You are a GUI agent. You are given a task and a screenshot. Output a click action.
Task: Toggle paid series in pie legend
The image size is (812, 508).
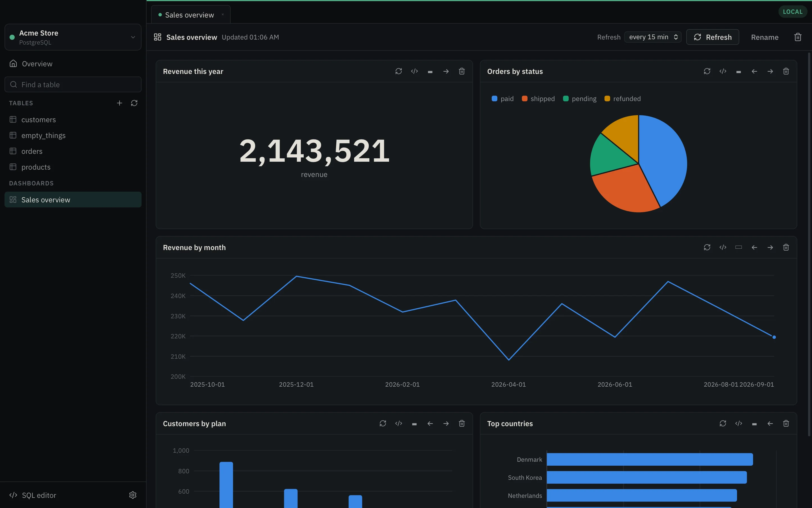(502, 98)
